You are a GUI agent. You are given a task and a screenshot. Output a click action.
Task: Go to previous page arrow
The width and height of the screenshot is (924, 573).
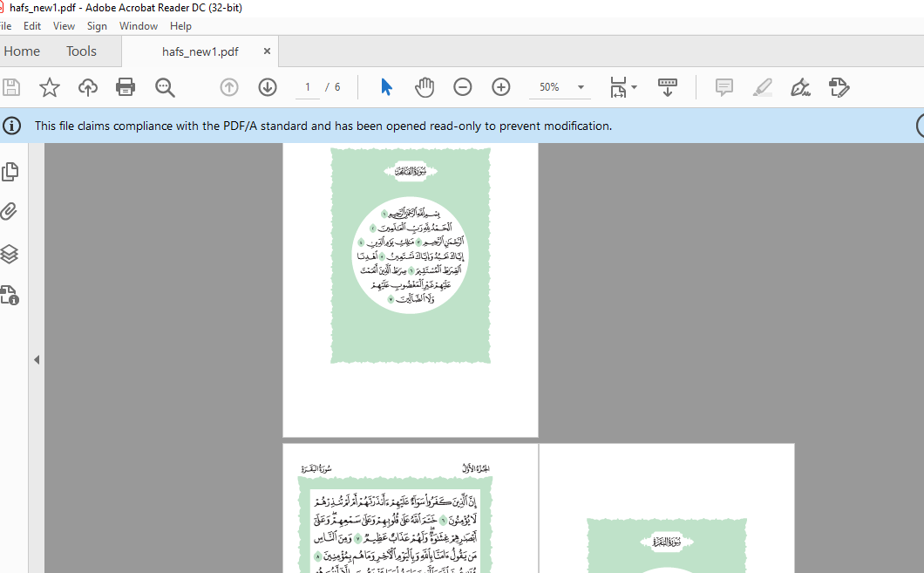click(x=229, y=87)
